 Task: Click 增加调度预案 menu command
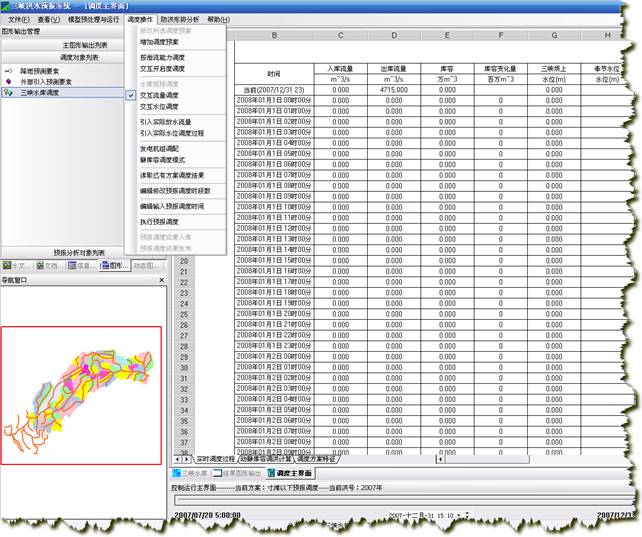point(161,43)
